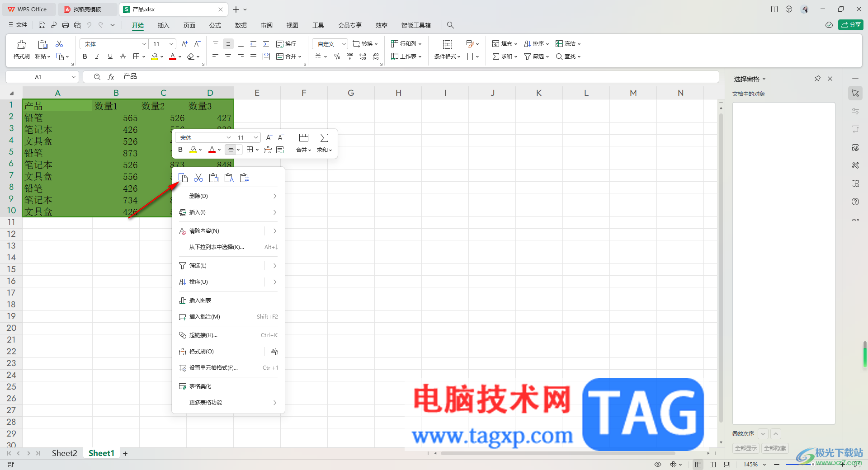Viewport: 868px width, 470px height.
Task: Click the Print Preview icon in quick toolbar
Action: click(77, 25)
